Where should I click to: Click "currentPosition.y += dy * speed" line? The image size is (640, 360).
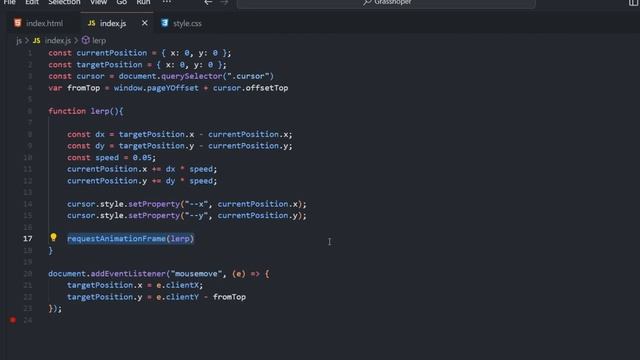click(142, 181)
